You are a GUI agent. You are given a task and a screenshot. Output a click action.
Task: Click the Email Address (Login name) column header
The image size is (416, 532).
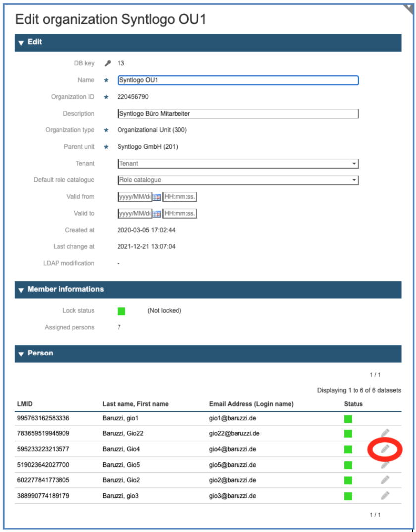click(251, 404)
